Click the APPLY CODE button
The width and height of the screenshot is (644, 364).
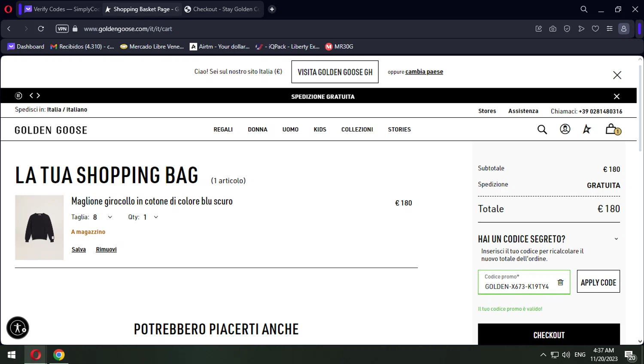pos(598,281)
